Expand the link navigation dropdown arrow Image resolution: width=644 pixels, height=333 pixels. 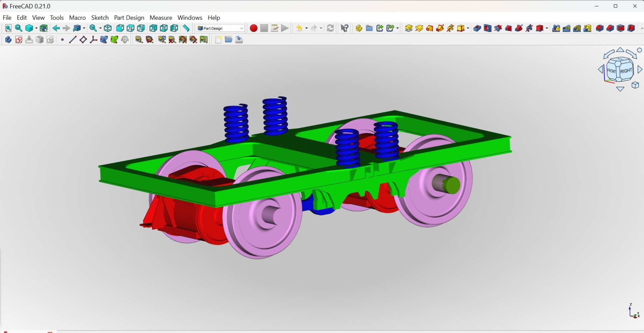(x=84, y=28)
